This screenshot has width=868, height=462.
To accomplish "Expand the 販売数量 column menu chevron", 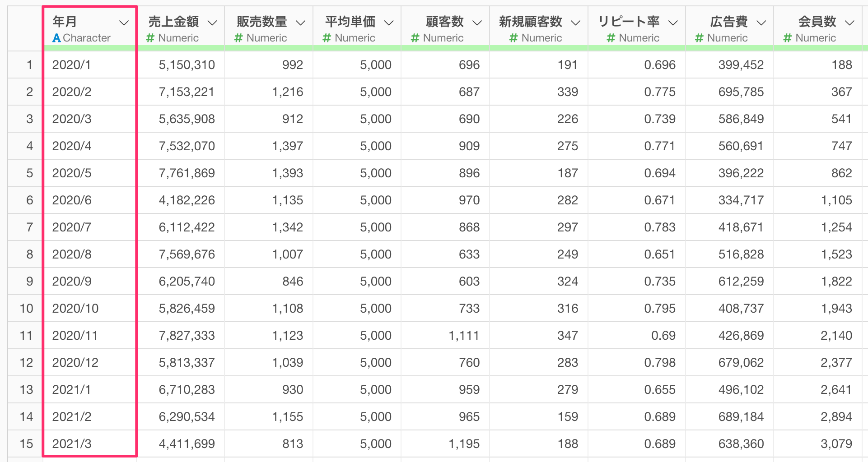I will click(300, 23).
